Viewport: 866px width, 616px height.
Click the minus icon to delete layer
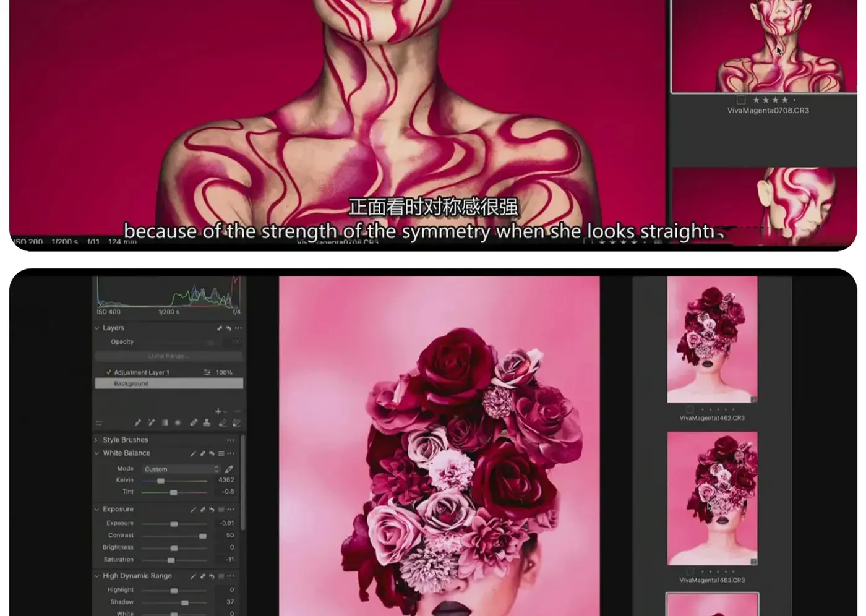click(x=237, y=411)
